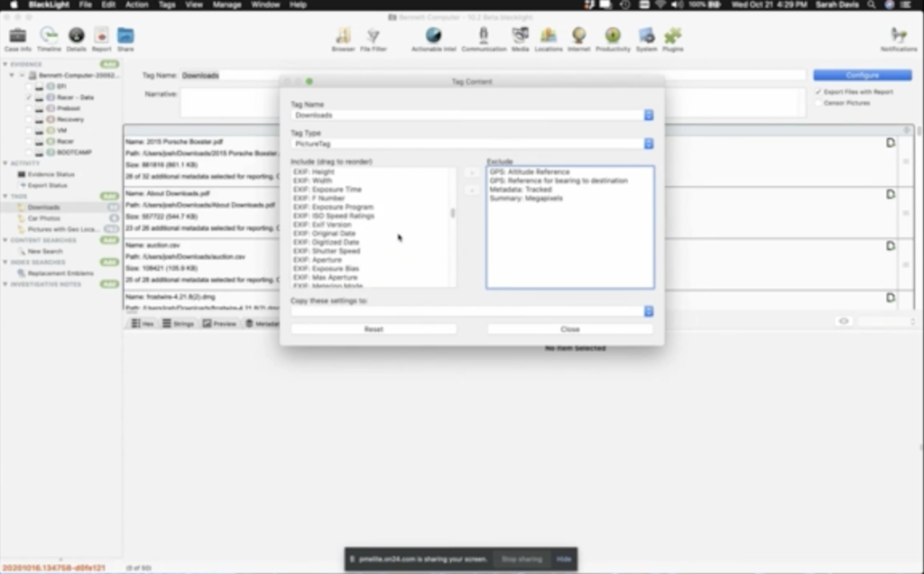Open the Internet view icon
Screen dimensions: 924x574
tap(578, 36)
